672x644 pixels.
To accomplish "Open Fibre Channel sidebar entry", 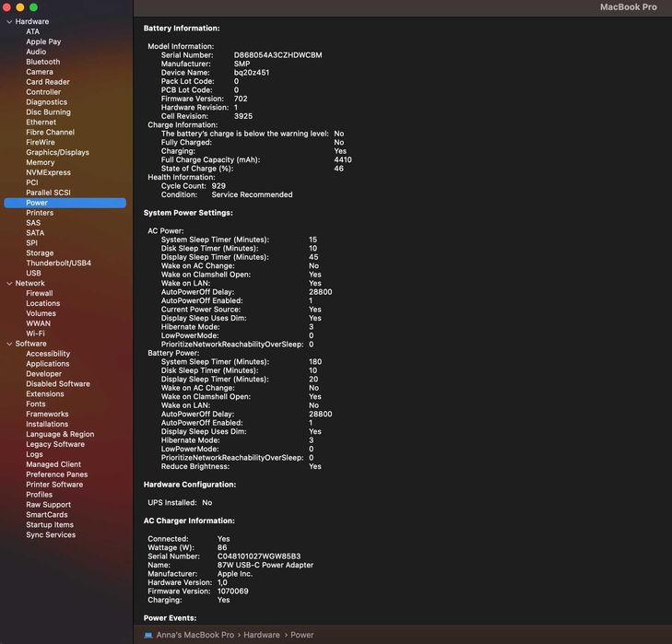I will click(x=50, y=133).
